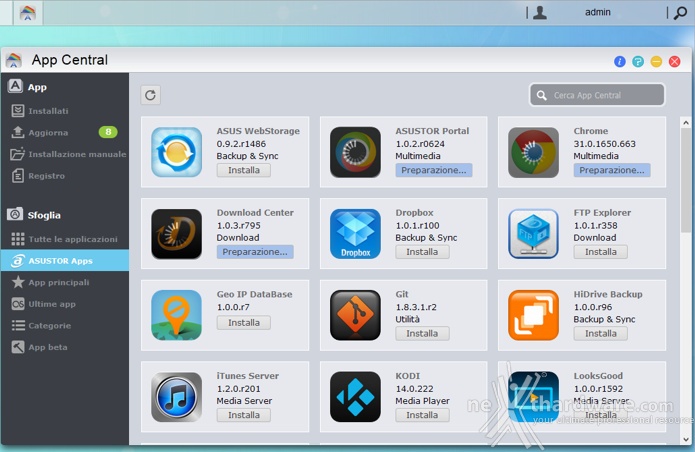
Task: Select the HiDrive Backup app icon
Action: 533,315
